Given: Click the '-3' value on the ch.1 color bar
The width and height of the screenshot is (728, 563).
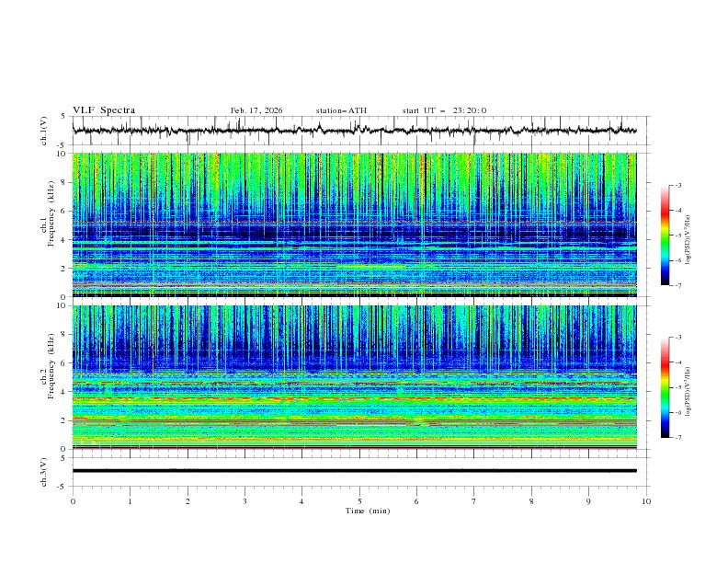Looking at the screenshot, I should [x=677, y=185].
